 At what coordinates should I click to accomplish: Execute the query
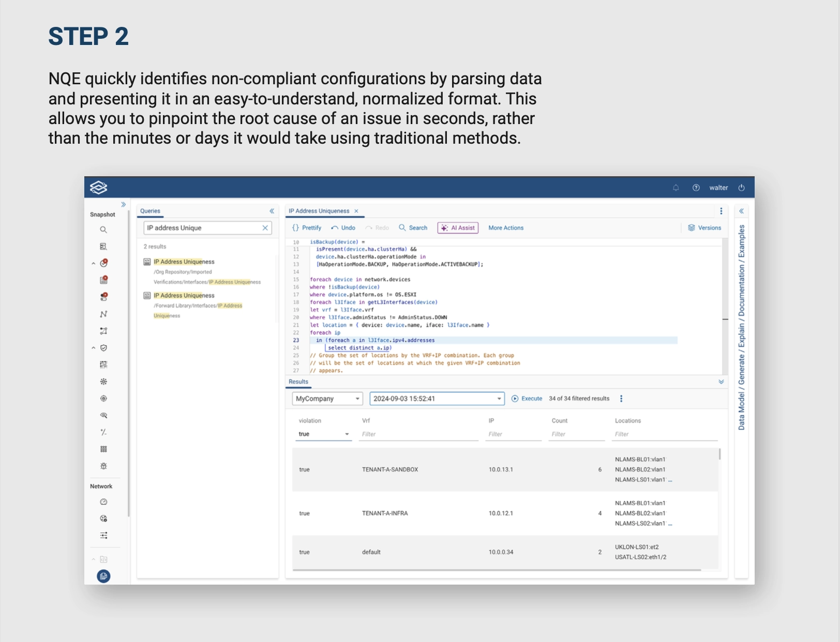[x=527, y=399]
